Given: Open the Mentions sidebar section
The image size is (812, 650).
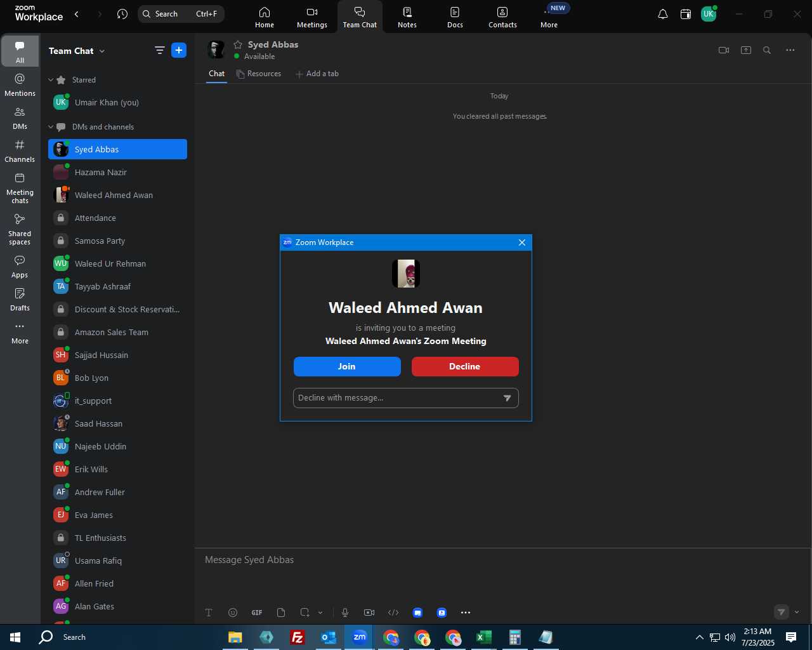Looking at the screenshot, I should pyautogui.click(x=20, y=85).
